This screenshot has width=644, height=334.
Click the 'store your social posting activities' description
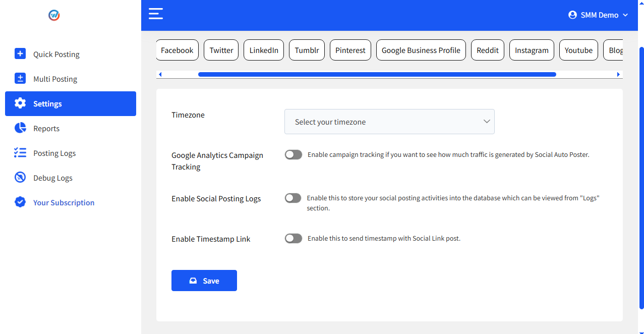pos(453,203)
